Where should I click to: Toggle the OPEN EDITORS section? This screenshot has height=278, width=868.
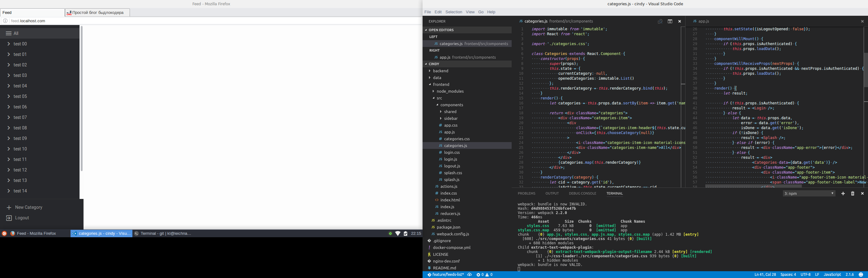coord(441,30)
